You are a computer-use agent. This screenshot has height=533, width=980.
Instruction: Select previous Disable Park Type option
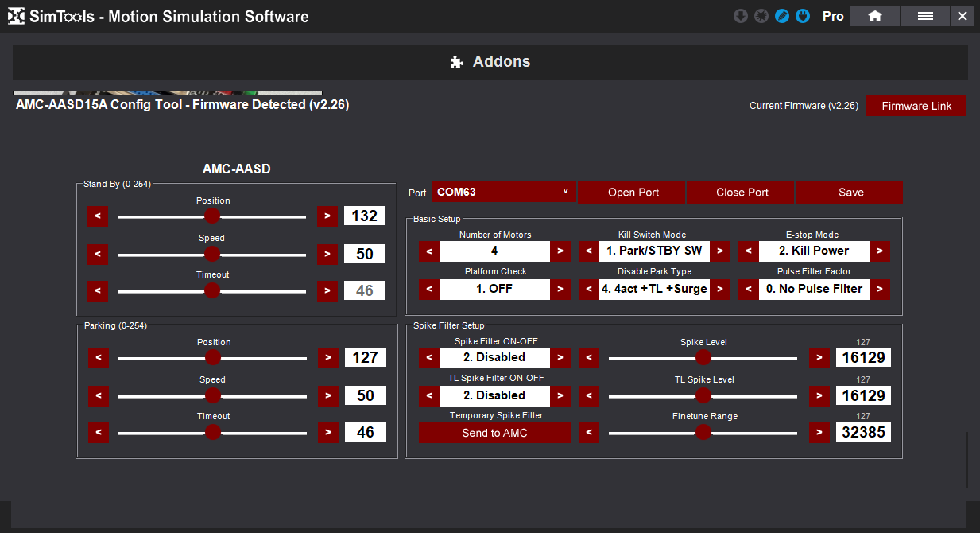click(589, 290)
